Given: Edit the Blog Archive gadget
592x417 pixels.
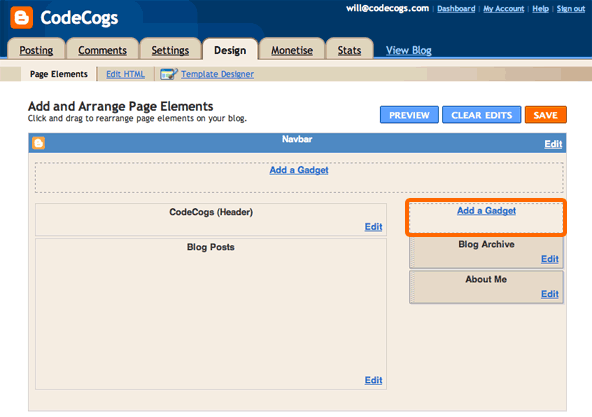Looking at the screenshot, I should click(550, 259).
